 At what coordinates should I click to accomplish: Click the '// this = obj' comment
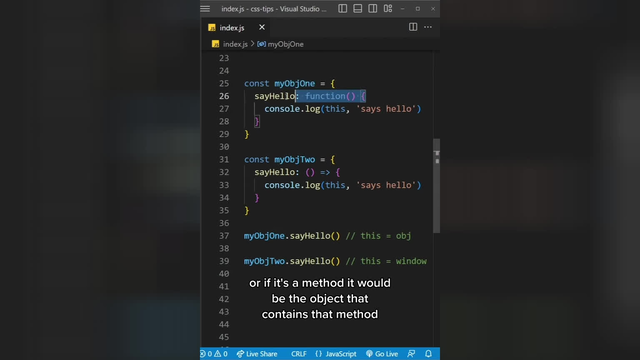(378, 236)
